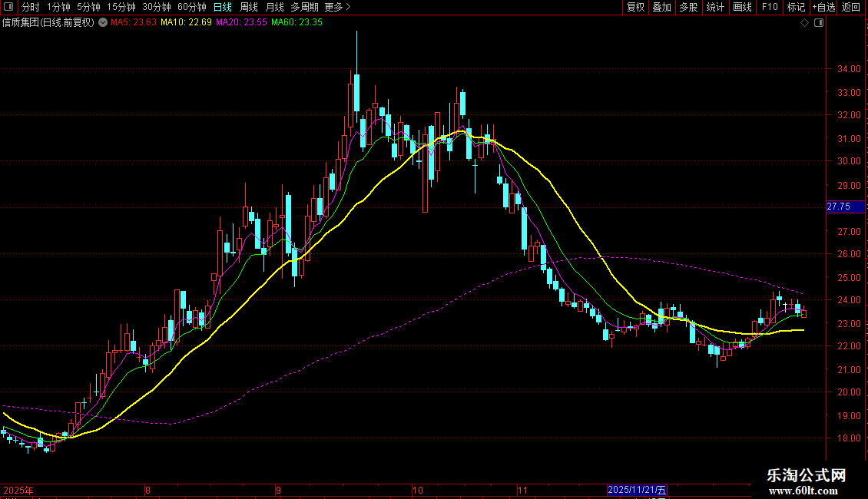Viewport: 868px width, 499px height.
Task: Switch to the 周线 weekly chart
Action: 249,7
